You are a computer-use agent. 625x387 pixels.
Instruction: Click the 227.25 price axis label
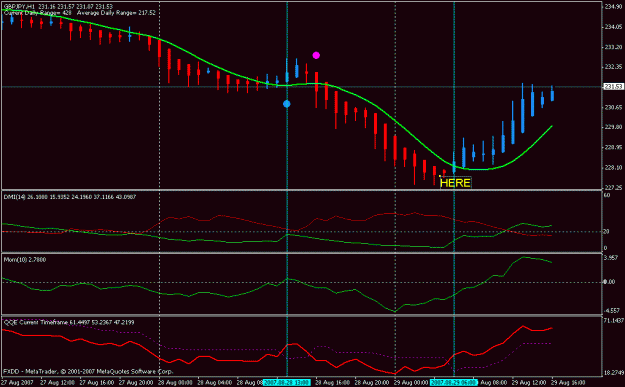(x=613, y=187)
